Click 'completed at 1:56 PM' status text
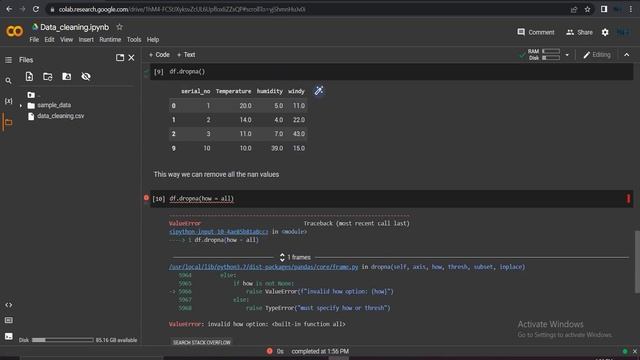Viewport: 640px width, 360px height. (320, 351)
